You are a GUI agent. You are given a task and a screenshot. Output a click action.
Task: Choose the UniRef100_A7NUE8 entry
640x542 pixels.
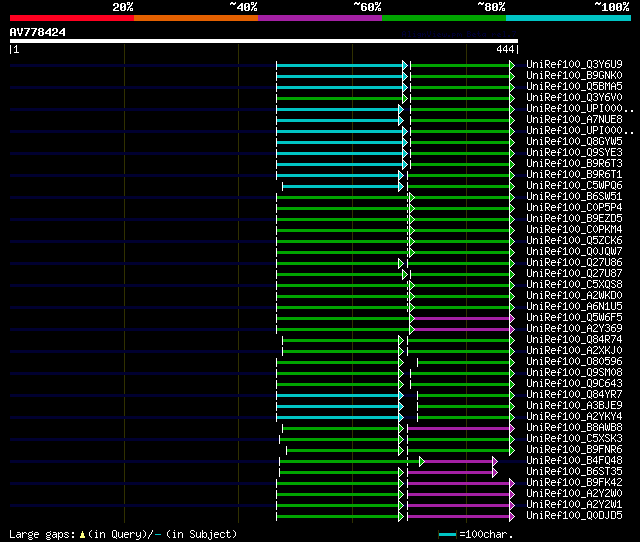(x=574, y=119)
